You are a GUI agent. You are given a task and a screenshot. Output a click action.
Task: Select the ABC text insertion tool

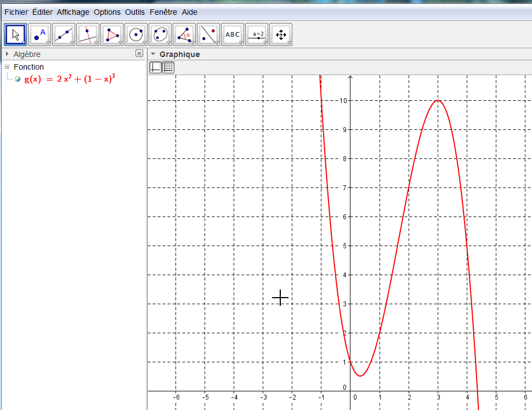233,35
